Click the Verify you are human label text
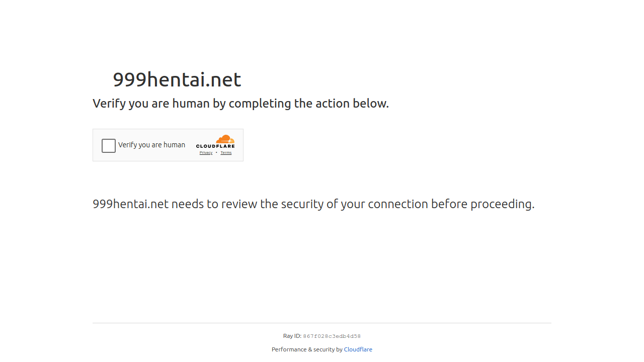This screenshot has width=644, height=362. (151, 145)
